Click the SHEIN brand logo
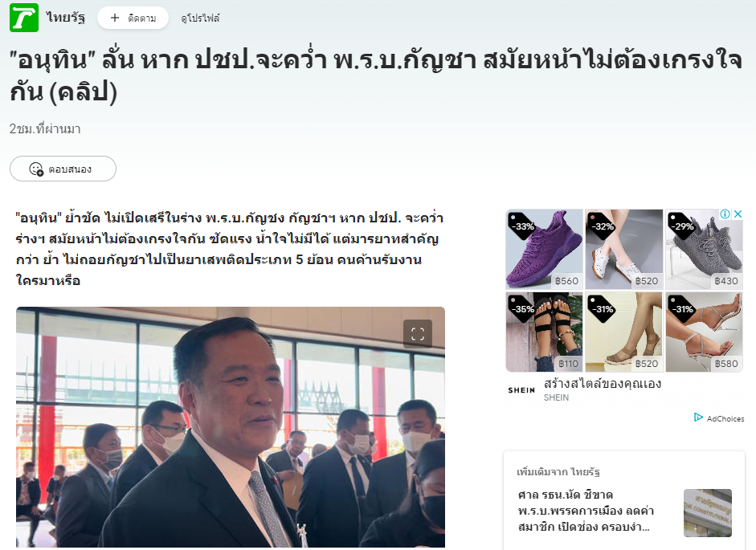756x550 pixels. [521, 390]
